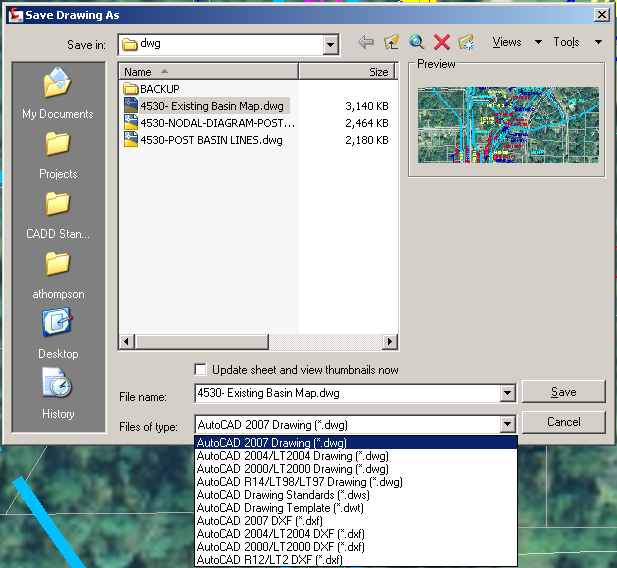Open My Documents in places sidebar
This screenshot has height=568, width=617.
[x=58, y=94]
